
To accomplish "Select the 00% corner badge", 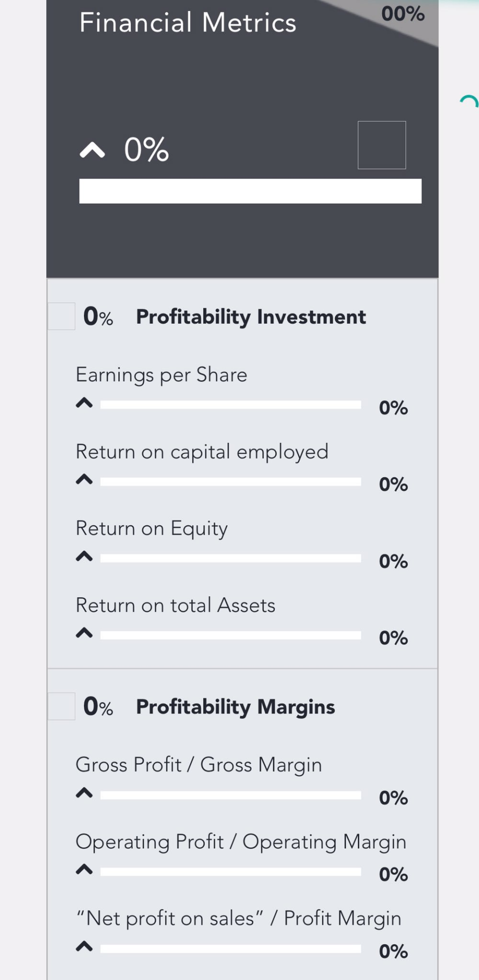I will point(403,14).
